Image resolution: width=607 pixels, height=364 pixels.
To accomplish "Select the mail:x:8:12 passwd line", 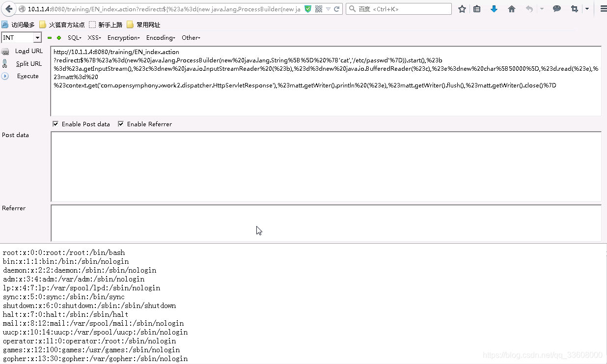I will tap(93, 324).
